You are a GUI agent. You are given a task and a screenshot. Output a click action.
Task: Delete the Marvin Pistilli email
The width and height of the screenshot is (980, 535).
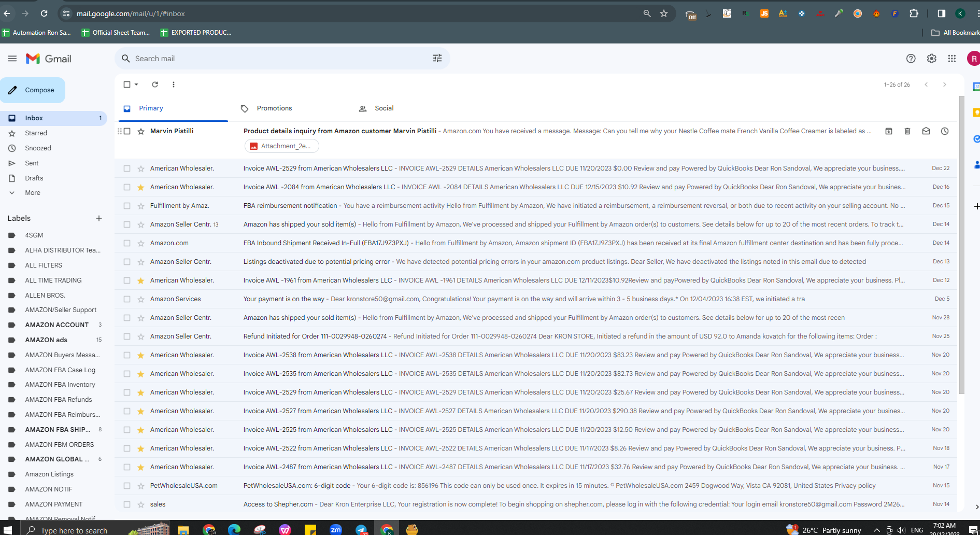click(907, 131)
